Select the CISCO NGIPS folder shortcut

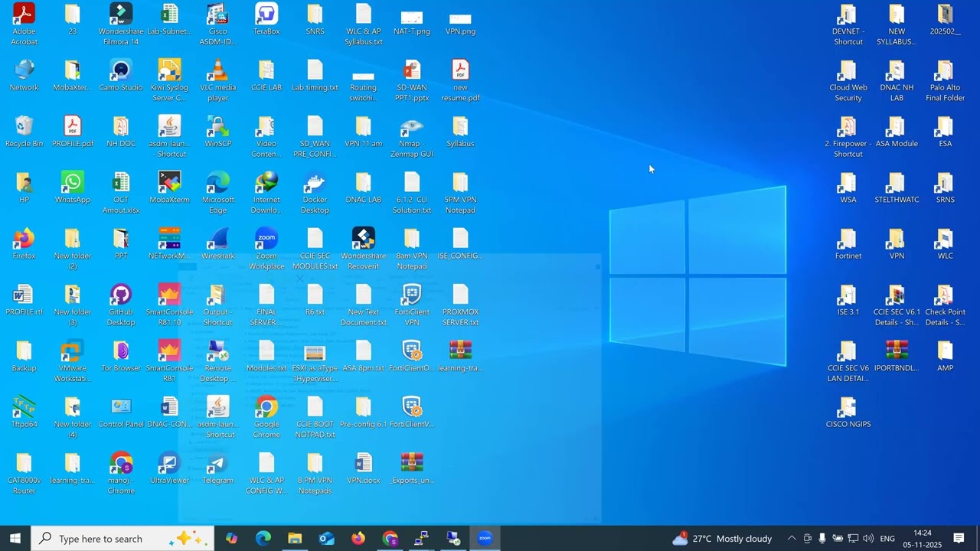[848, 412]
